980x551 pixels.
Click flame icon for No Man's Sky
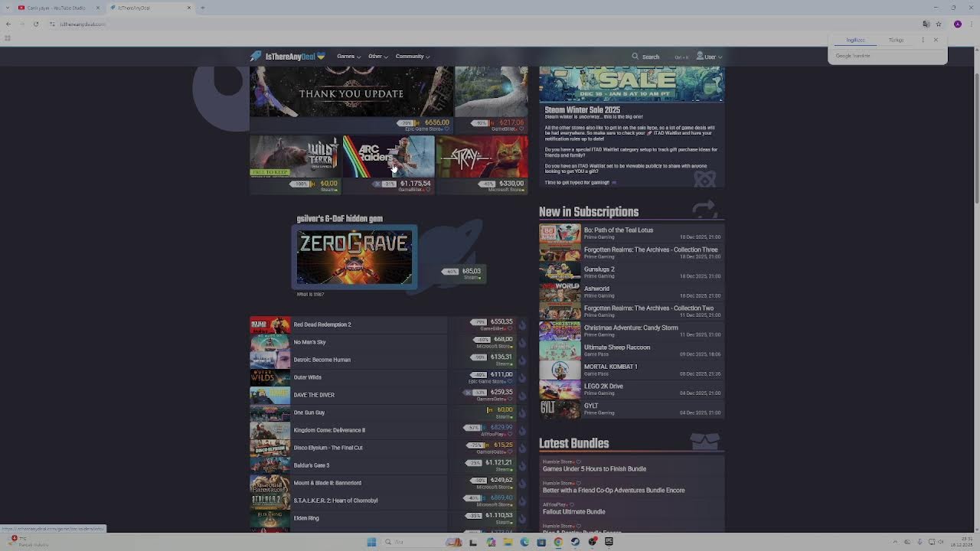click(x=522, y=342)
